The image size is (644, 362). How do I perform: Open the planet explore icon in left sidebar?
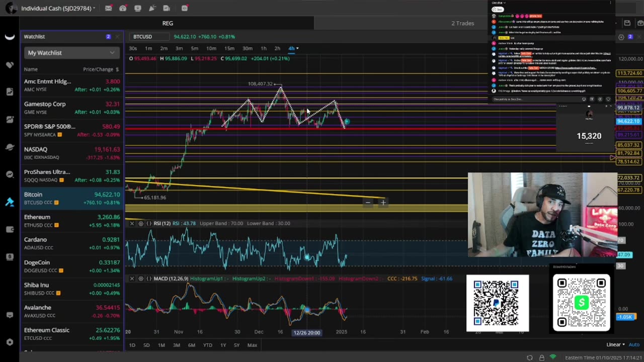10,147
